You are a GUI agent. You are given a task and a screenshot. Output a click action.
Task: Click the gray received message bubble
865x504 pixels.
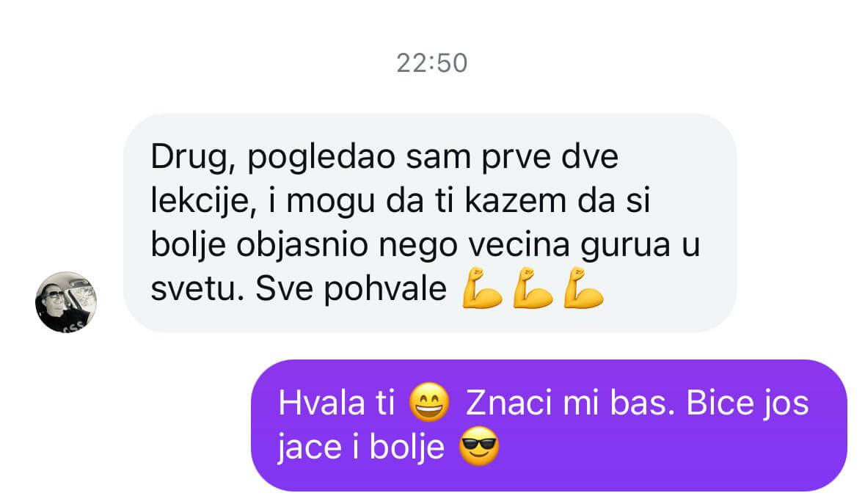[430, 223]
